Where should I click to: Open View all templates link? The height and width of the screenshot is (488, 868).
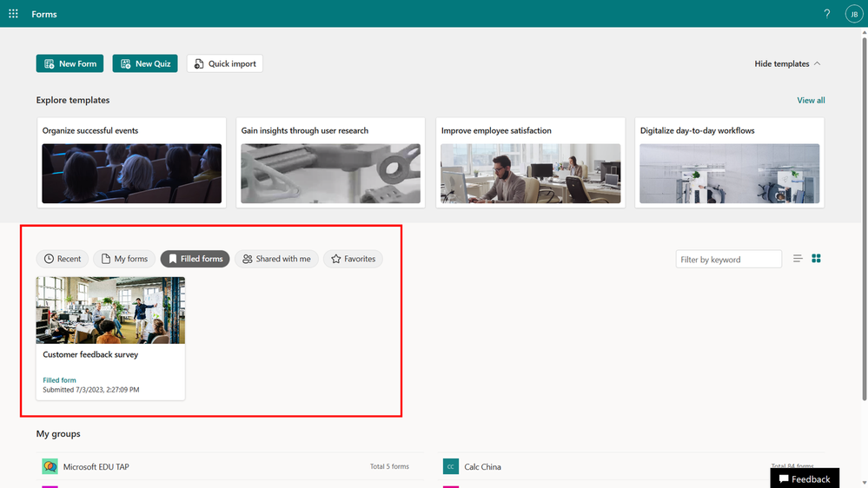[x=811, y=100]
